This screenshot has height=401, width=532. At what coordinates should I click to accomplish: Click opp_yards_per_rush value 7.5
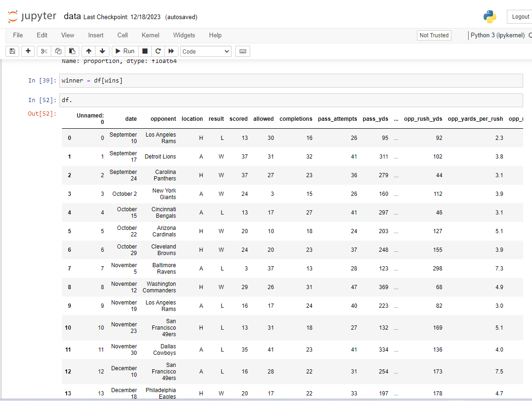click(x=499, y=372)
